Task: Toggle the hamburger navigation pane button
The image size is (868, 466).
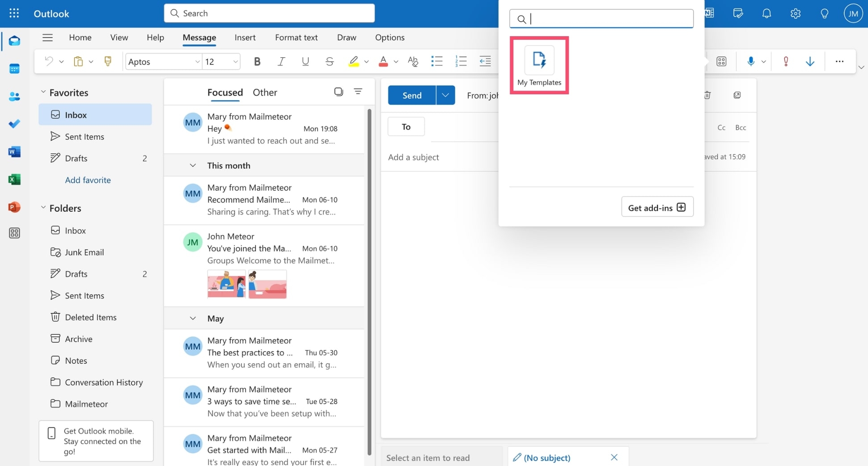Action: tap(47, 38)
